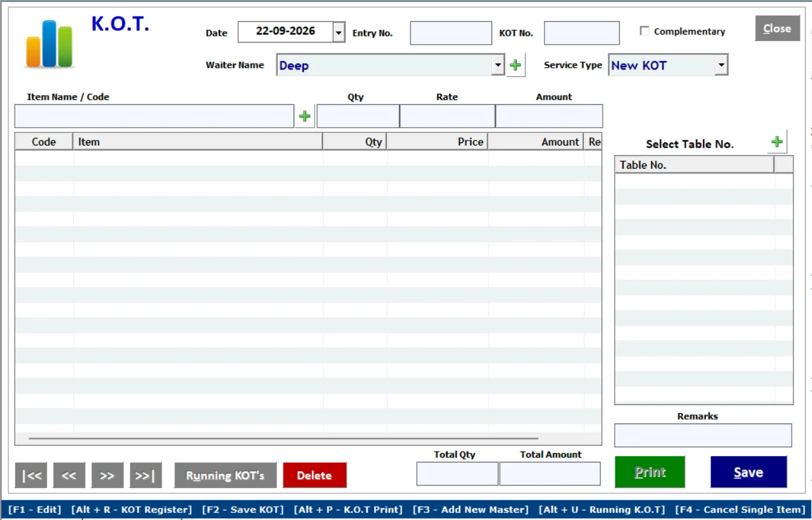Open the Service Type dropdown

[x=721, y=65]
